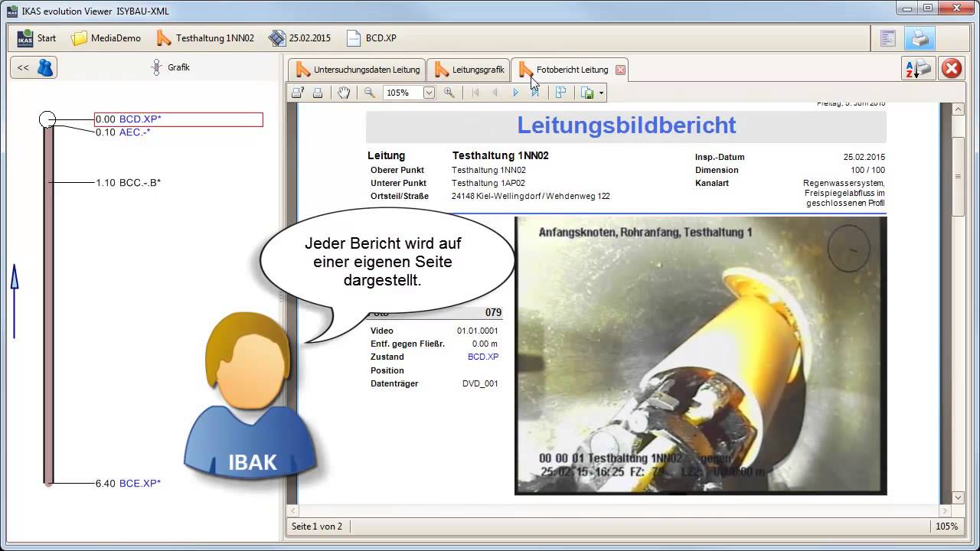This screenshot has height=551, width=980.
Task: Go to next report page
Action: tap(515, 93)
